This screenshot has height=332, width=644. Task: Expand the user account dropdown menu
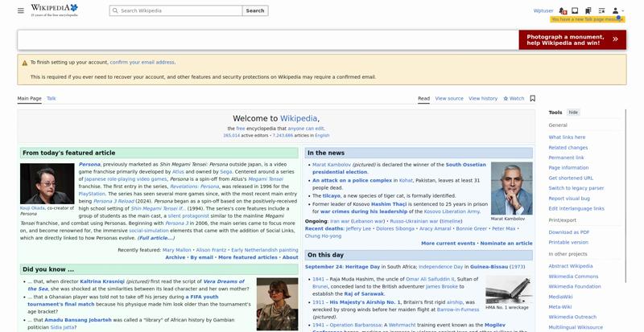click(x=617, y=10)
